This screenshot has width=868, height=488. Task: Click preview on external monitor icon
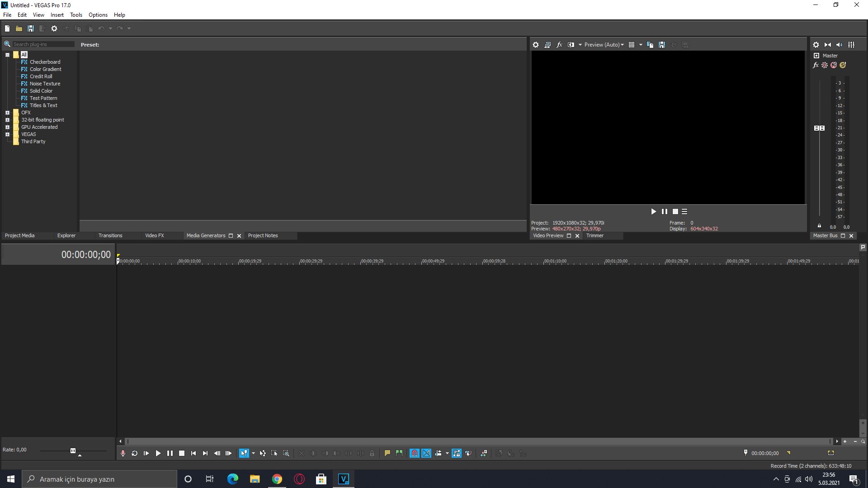(547, 45)
